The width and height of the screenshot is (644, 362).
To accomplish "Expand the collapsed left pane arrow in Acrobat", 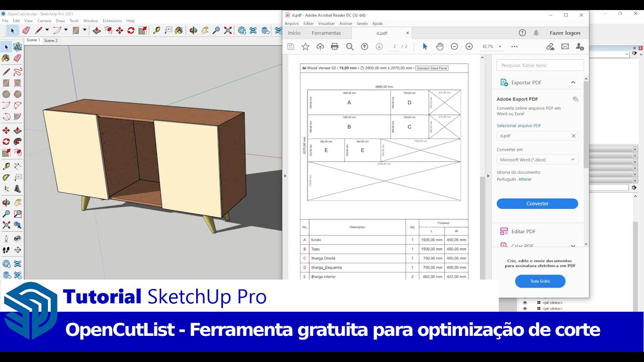I will (285, 176).
